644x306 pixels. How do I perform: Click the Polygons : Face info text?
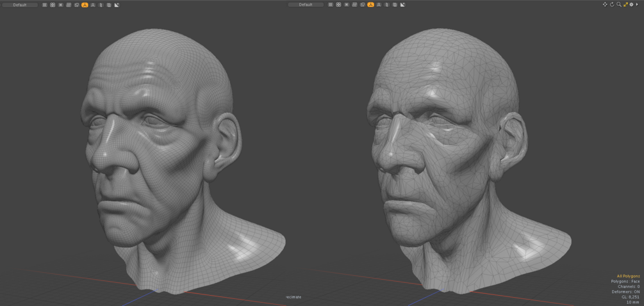pyautogui.click(x=625, y=282)
